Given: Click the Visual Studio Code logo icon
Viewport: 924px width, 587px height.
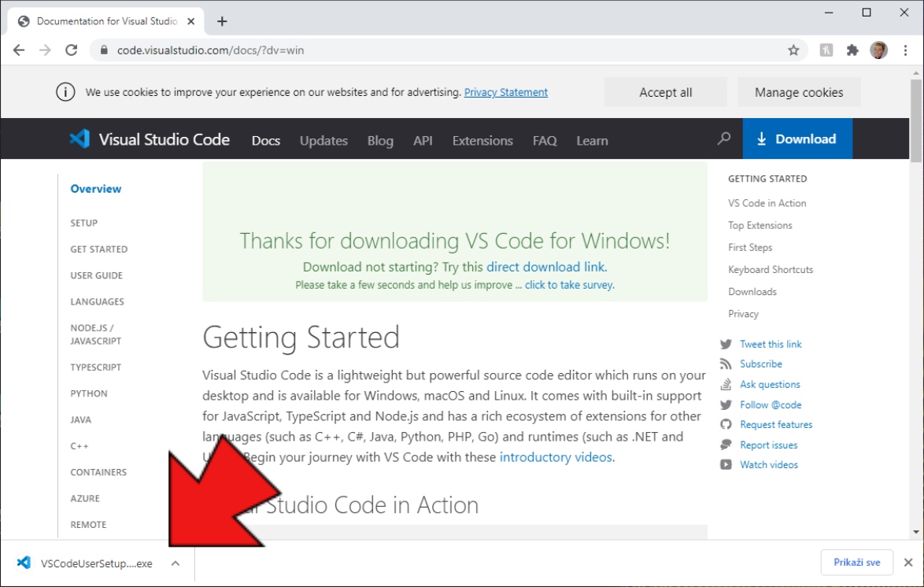Looking at the screenshot, I should [x=79, y=139].
